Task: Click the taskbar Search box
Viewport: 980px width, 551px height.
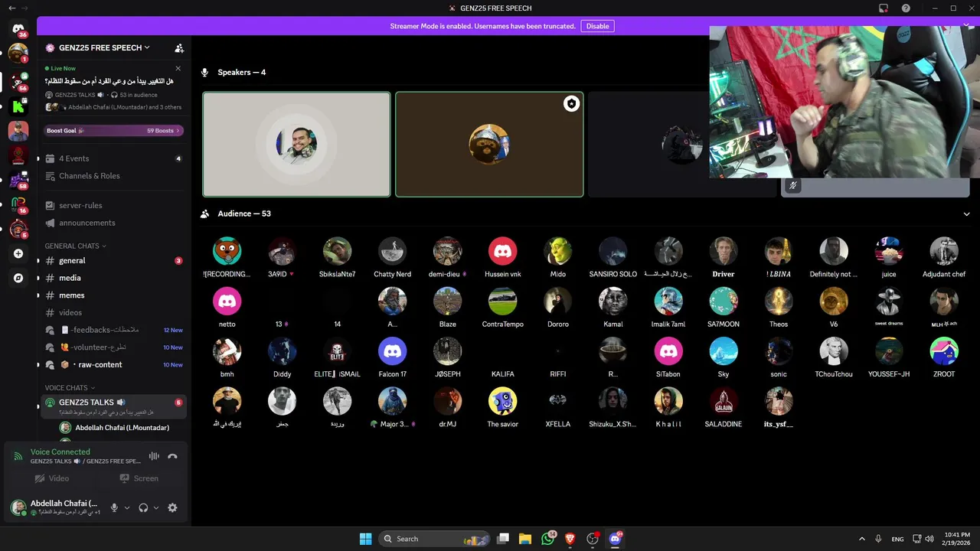Action: [434, 539]
